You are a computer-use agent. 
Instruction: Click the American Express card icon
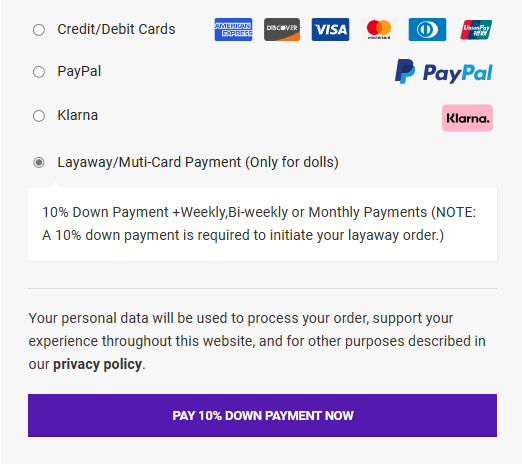[233, 30]
